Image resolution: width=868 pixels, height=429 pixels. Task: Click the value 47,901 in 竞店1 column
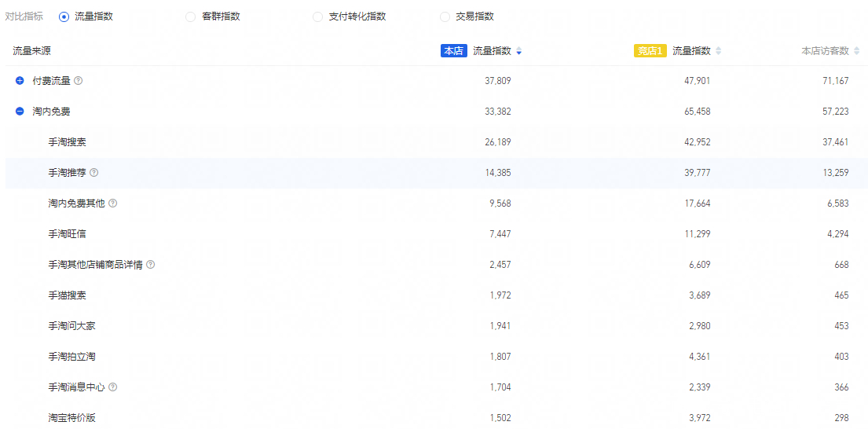698,81
